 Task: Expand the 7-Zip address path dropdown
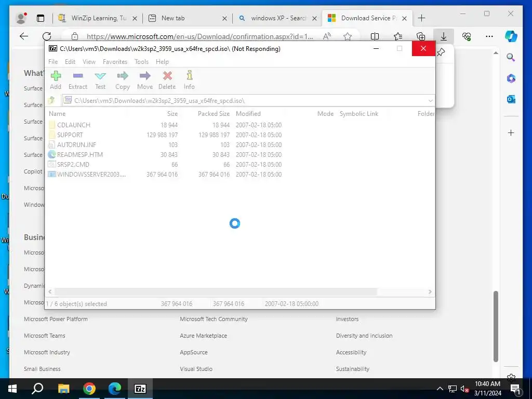point(430,100)
